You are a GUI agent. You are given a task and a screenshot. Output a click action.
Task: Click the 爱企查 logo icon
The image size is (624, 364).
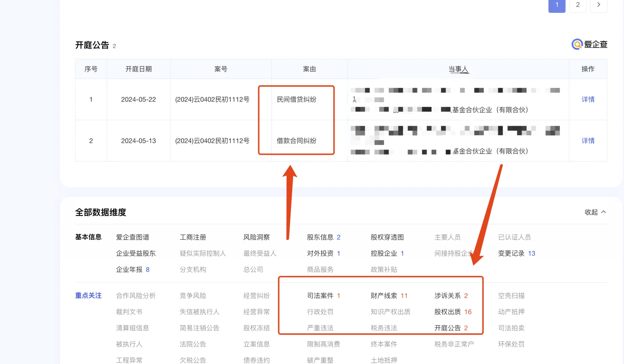point(577,44)
